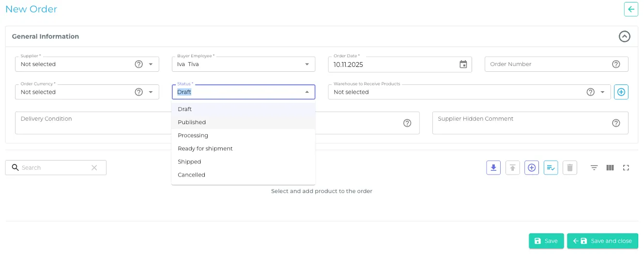Screen dimensions: 644x260
Task: Add a new warehouse with plus icon
Action: (x=621, y=92)
